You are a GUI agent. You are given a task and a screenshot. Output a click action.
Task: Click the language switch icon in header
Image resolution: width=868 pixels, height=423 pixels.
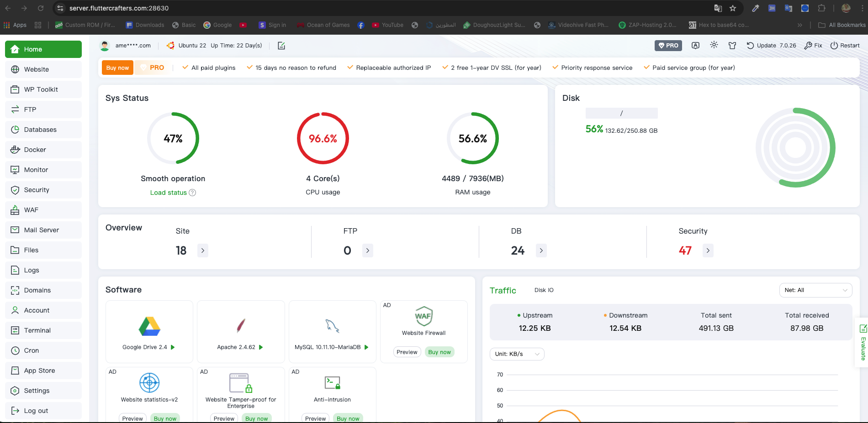[695, 46]
